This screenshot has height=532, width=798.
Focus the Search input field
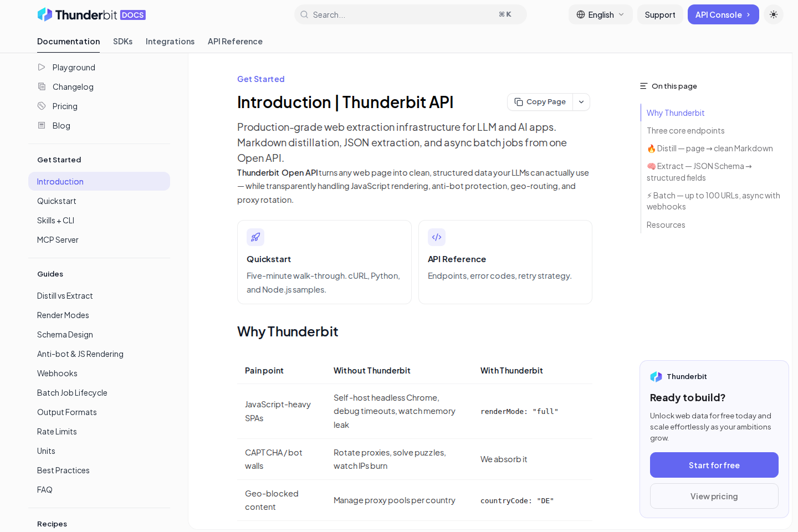tap(411, 14)
